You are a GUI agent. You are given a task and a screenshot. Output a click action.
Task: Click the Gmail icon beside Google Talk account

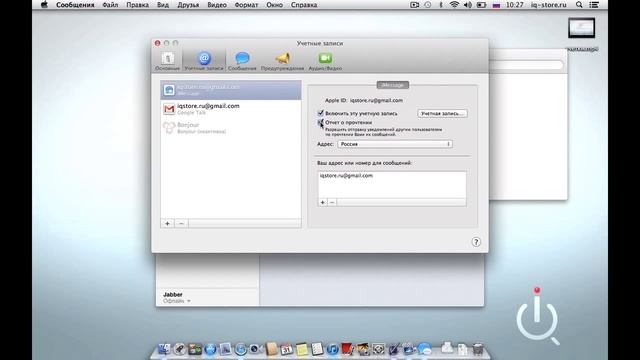(x=169, y=109)
